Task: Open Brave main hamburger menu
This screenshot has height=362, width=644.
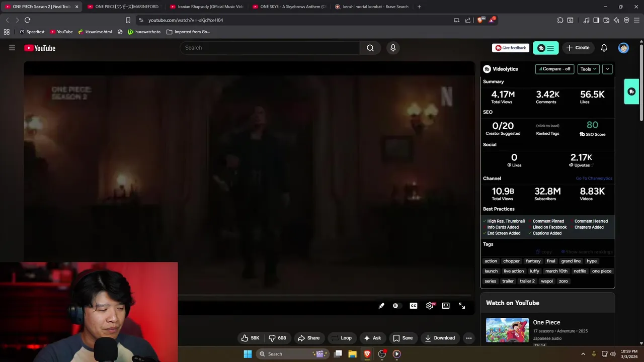Action: (637, 20)
